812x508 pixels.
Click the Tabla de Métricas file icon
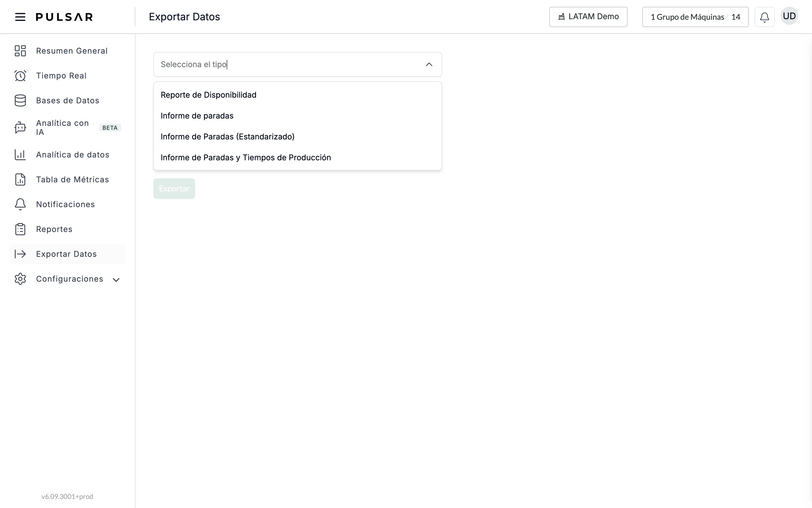[20, 179]
